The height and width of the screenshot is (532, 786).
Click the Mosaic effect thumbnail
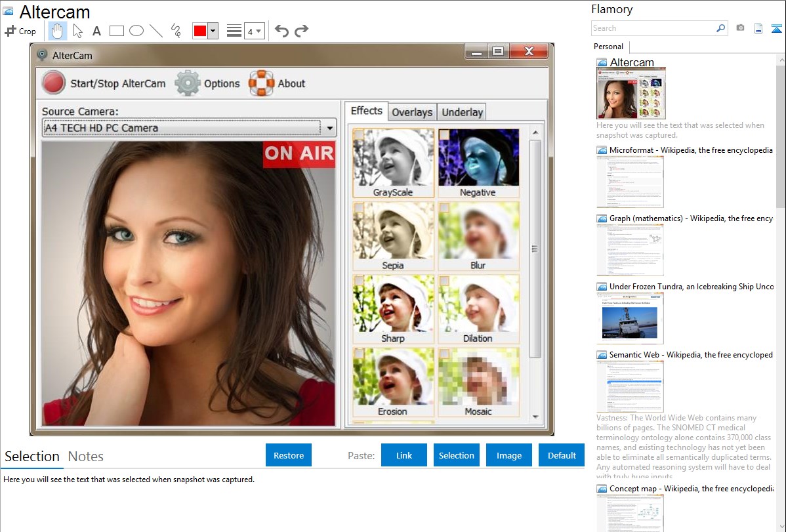pos(479,382)
